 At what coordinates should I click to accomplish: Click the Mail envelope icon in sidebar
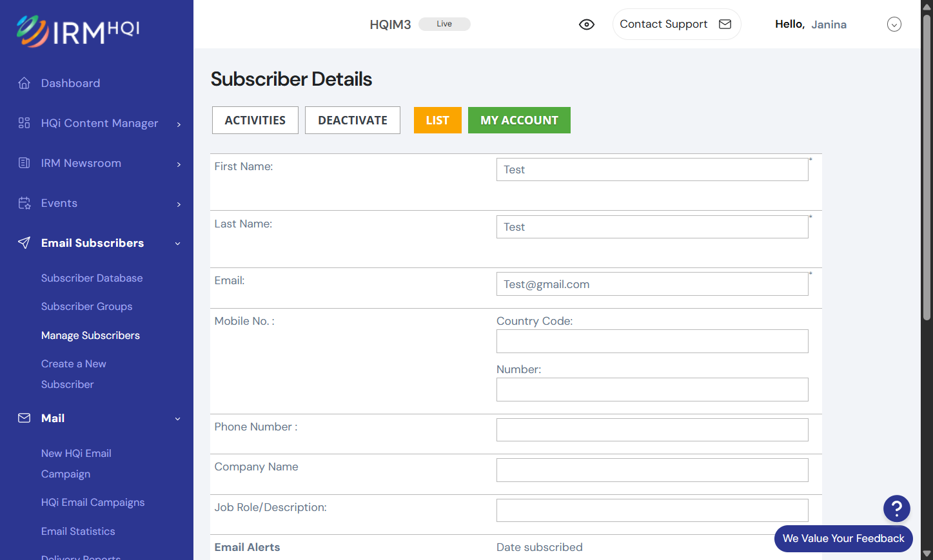(25, 418)
